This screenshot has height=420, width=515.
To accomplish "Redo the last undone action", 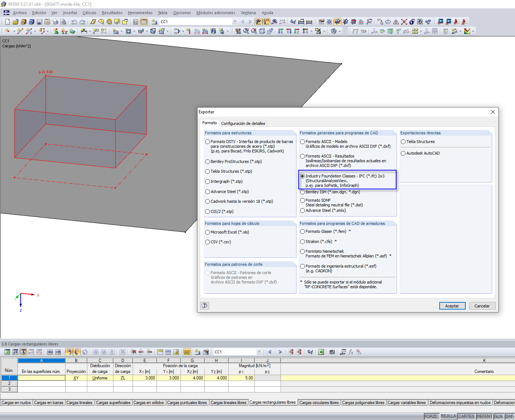I will pos(82,22).
